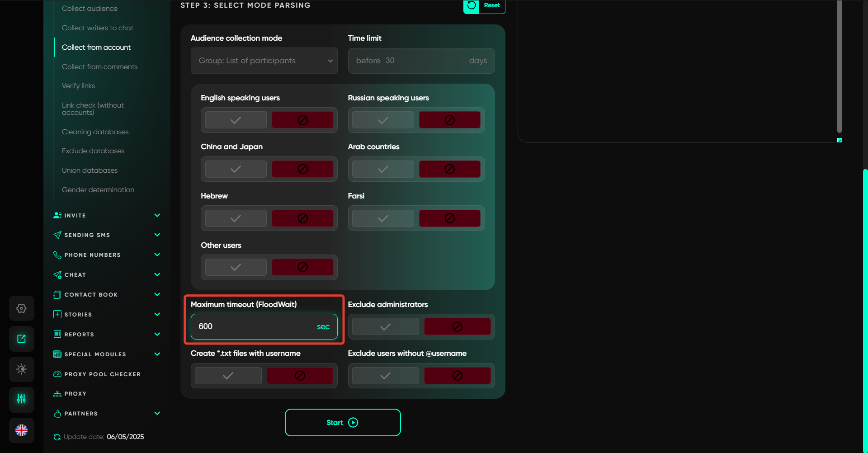
Task: Click the Reset button icon
Action: (471, 5)
